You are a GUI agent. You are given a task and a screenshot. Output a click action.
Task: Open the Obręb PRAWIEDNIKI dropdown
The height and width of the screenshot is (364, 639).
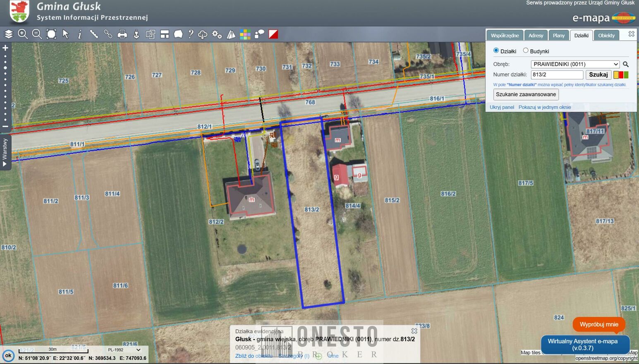tap(575, 64)
